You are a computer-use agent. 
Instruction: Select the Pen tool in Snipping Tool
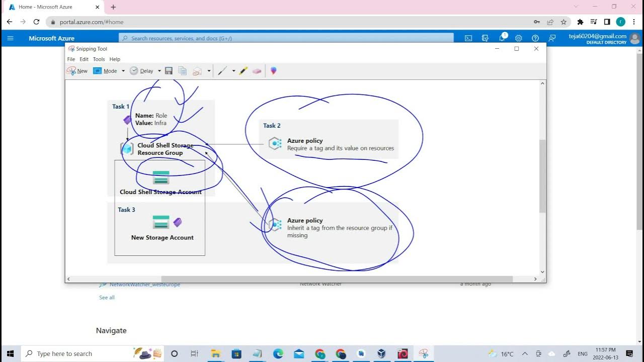click(x=222, y=71)
